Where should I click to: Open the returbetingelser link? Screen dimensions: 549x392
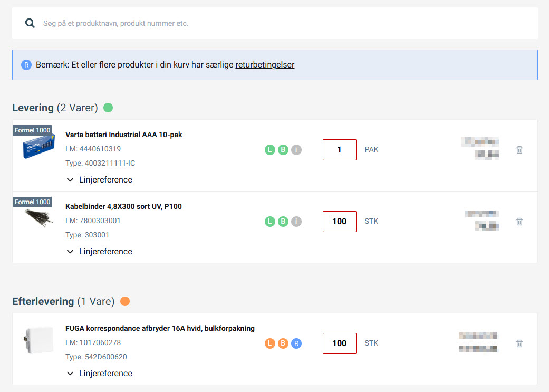pyautogui.click(x=265, y=65)
